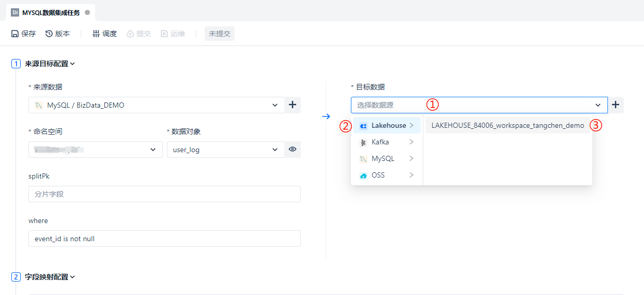Click the unsaved dot on task tab
644x295 pixels.
87,12
